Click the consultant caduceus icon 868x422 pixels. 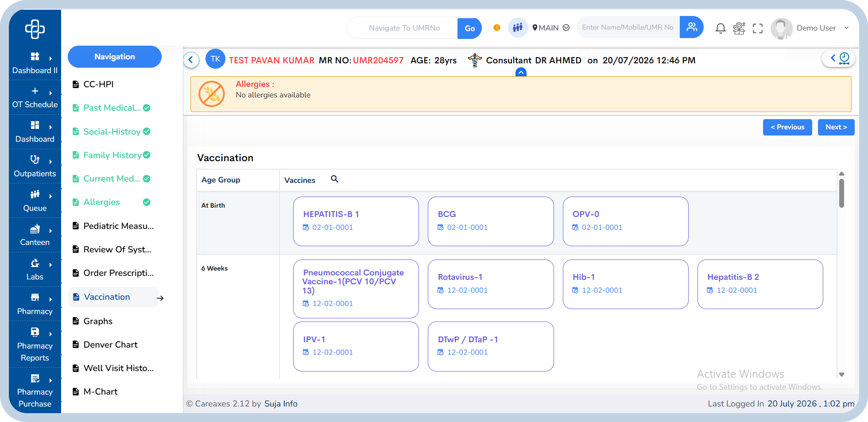475,60
